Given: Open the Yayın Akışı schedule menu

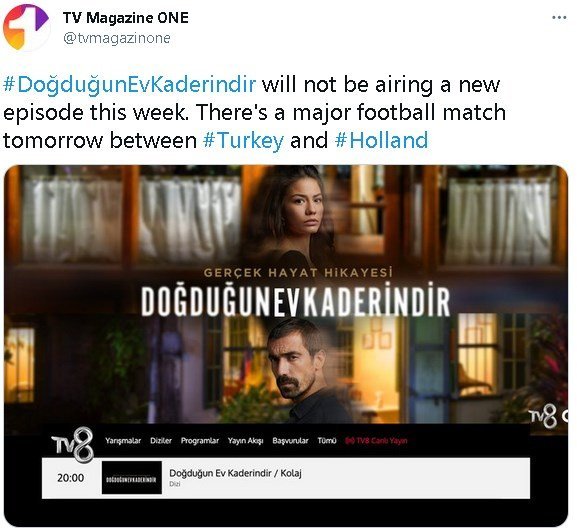Looking at the screenshot, I should click(x=245, y=441).
